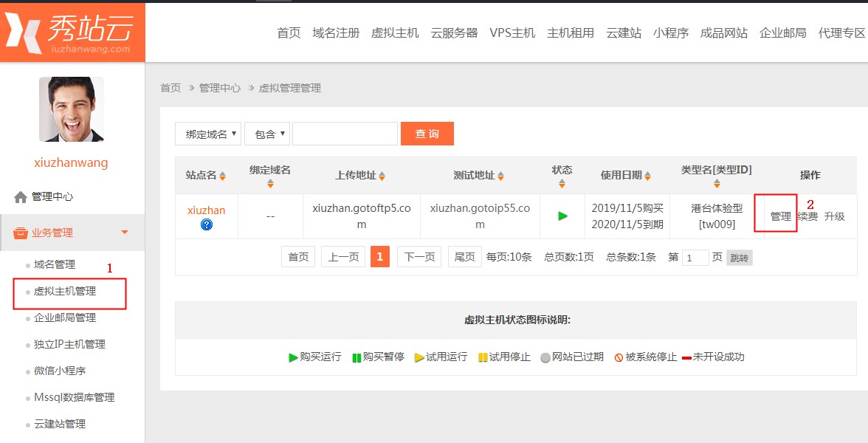Screen dimensions: 868x443
Task: Sort by 上传地址 column arrows
Action: click(382, 176)
